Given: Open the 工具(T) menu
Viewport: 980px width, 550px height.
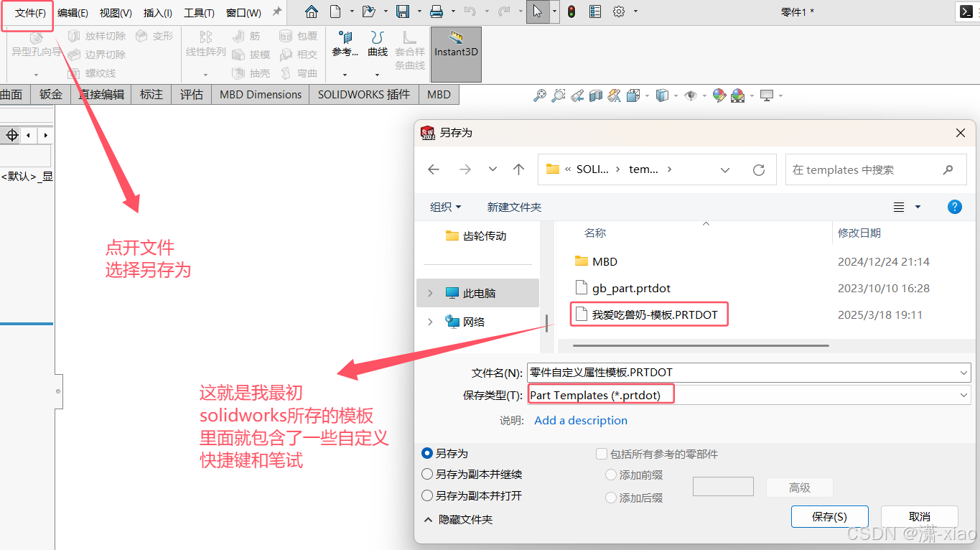Looking at the screenshot, I should (199, 13).
